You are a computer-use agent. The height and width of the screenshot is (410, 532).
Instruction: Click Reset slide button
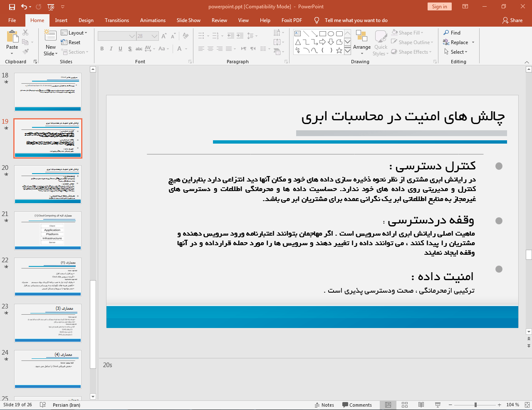click(71, 42)
